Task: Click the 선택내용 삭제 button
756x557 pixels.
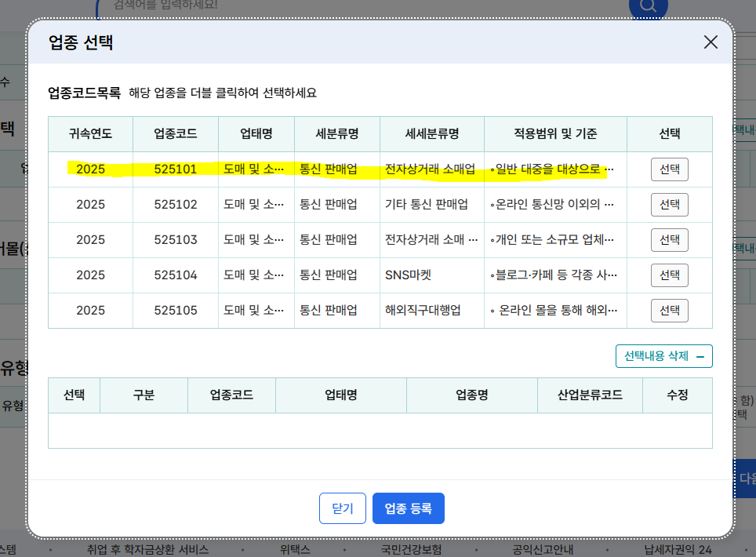Action: click(664, 356)
